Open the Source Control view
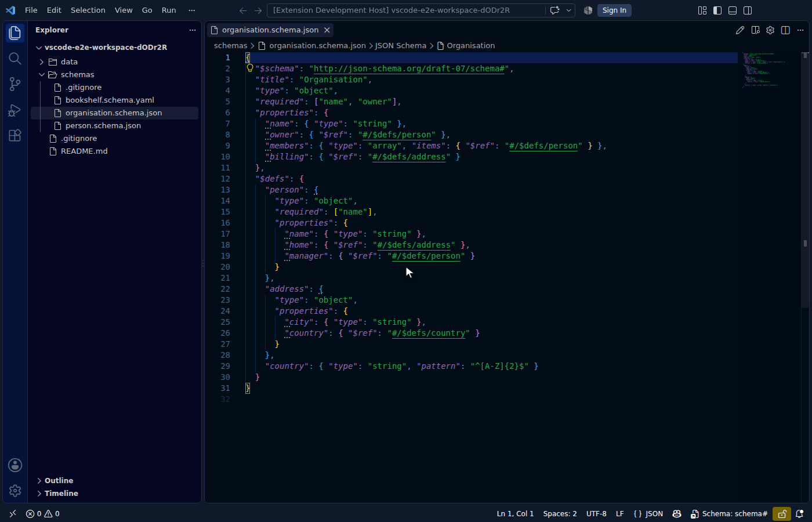Image resolution: width=812 pixels, height=522 pixels. (x=15, y=84)
